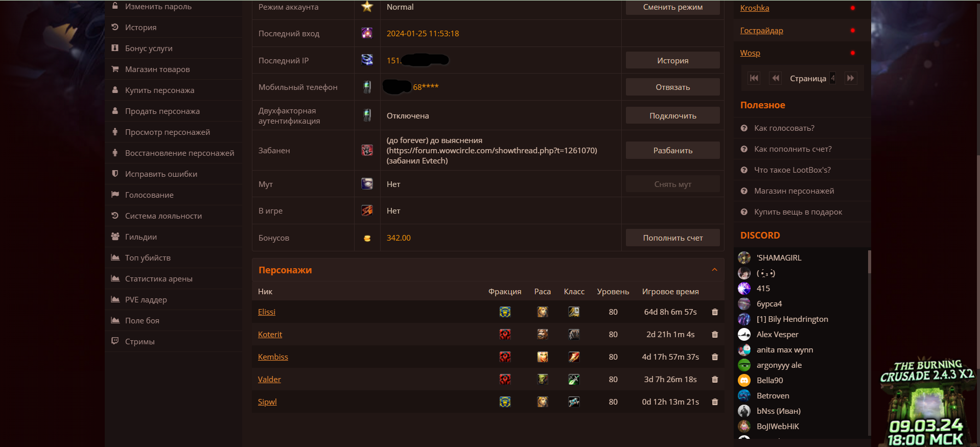Viewport: 980px width, 447px height.
Task: Open Как пополнить счет? help link
Action: [x=792, y=149]
